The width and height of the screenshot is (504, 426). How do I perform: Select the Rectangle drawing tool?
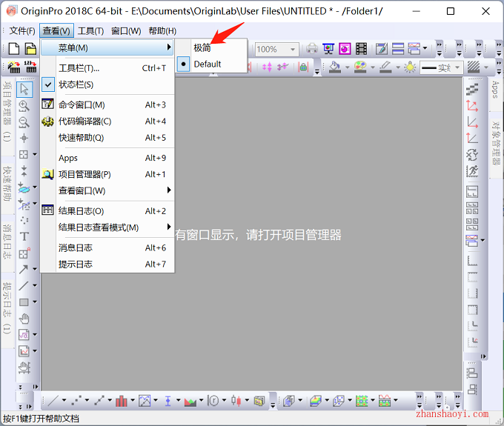24,302
